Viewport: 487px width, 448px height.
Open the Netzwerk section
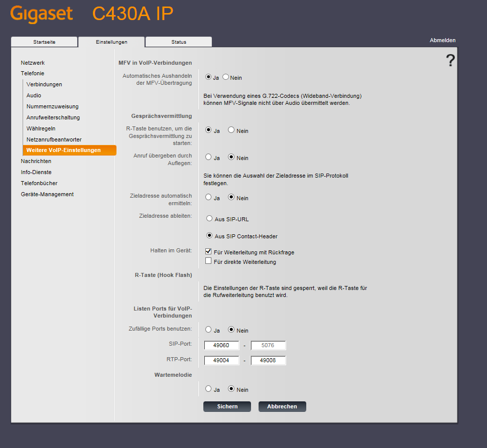click(x=33, y=63)
